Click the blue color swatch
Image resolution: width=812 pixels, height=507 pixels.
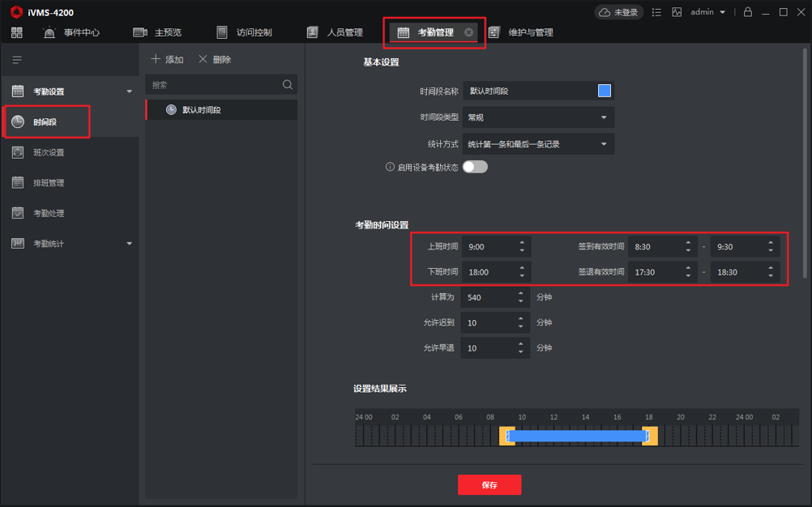(x=604, y=91)
